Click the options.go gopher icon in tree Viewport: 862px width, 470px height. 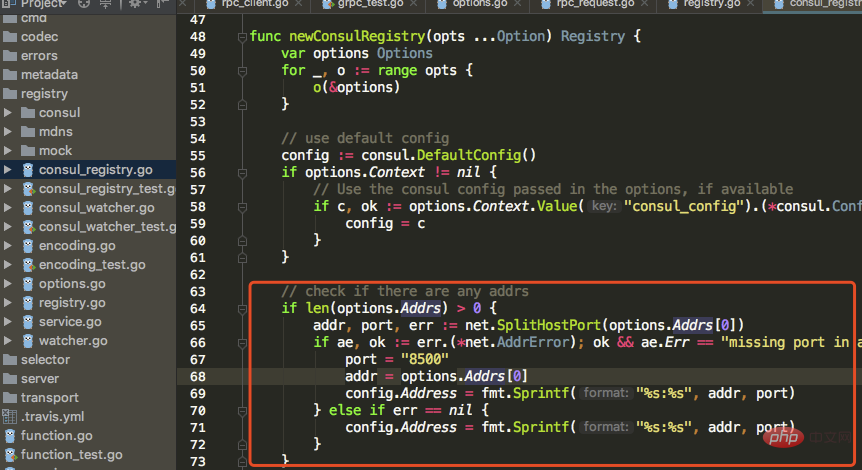[x=28, y=284]
